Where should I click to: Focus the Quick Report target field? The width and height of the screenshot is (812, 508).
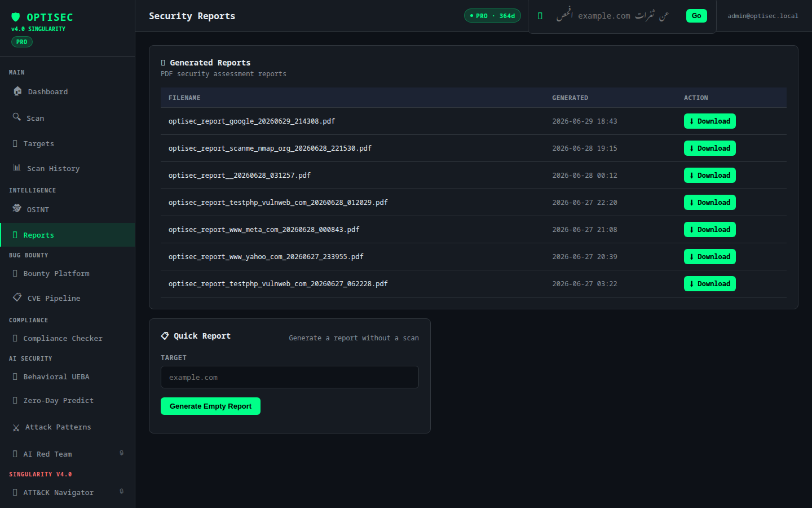290,377
